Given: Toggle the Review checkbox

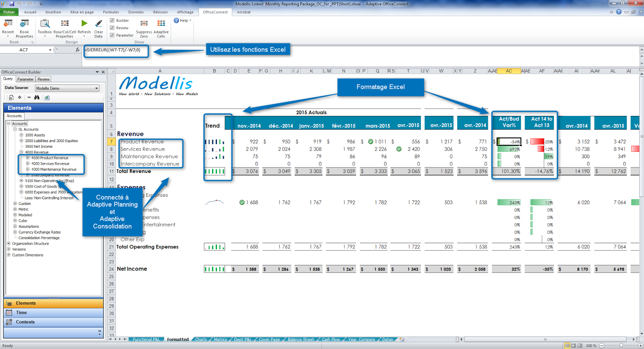Looking at the screenshot, I should pos(112,28).
